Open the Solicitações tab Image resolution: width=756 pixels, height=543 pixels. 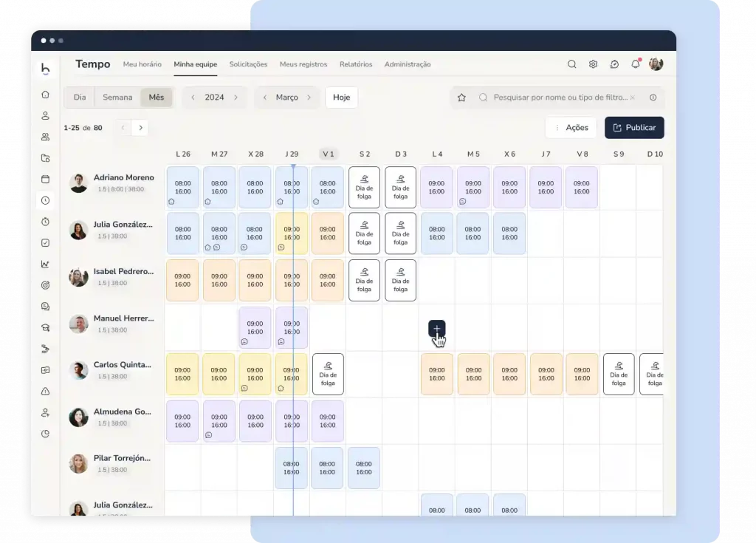coord(248,64)
